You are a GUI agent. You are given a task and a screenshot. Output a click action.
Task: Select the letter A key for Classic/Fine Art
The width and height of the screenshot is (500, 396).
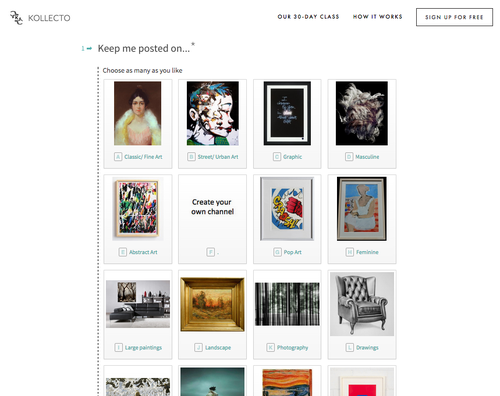click(118, 157)
